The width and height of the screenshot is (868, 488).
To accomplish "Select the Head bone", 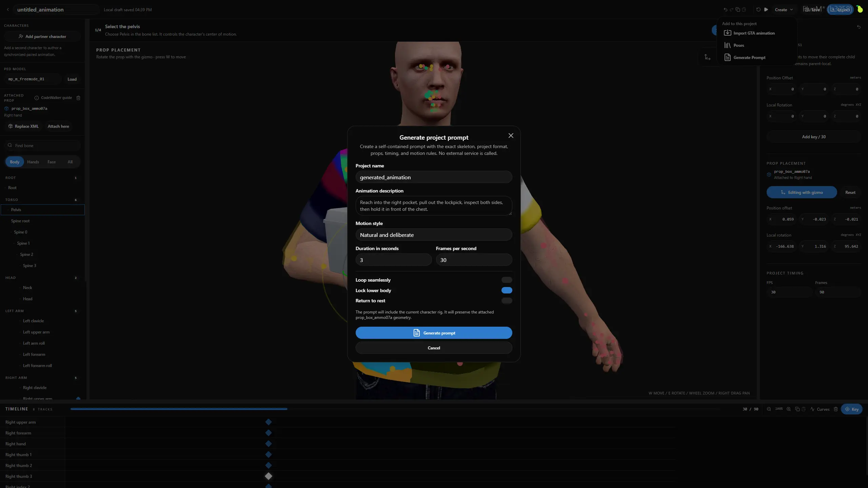I will pos(42,299).
